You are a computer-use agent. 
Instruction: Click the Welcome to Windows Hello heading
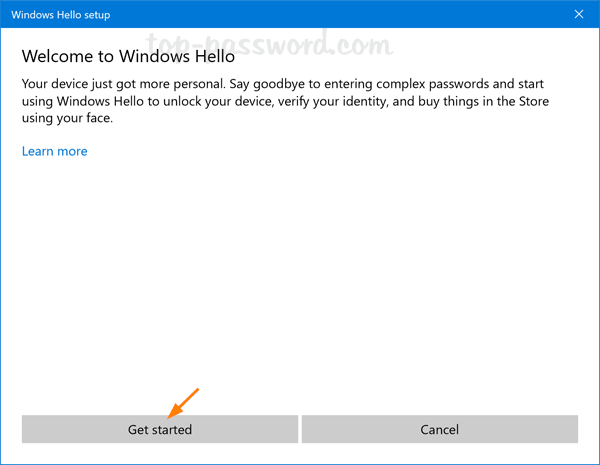[128, 55]
